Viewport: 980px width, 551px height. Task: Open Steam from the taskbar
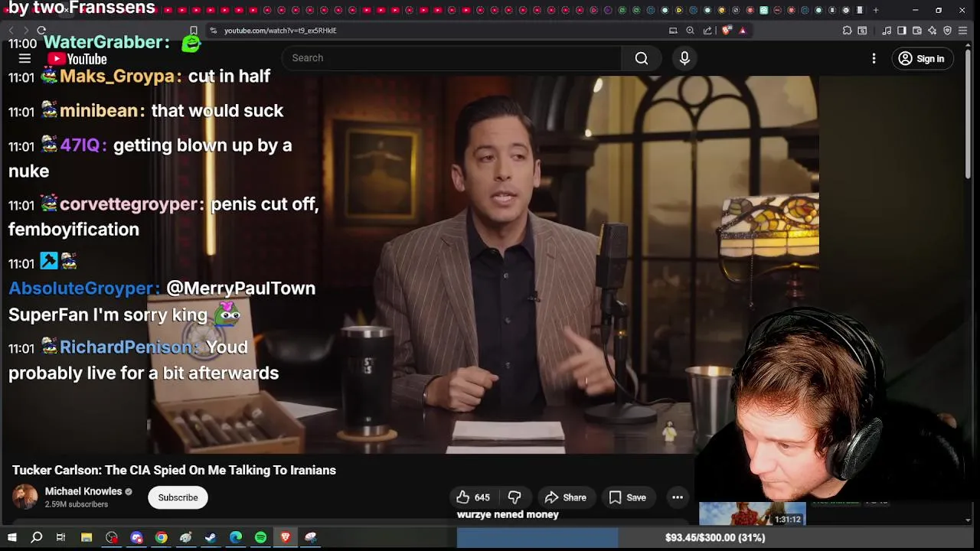pyautogui.click(x=211, y=538)
